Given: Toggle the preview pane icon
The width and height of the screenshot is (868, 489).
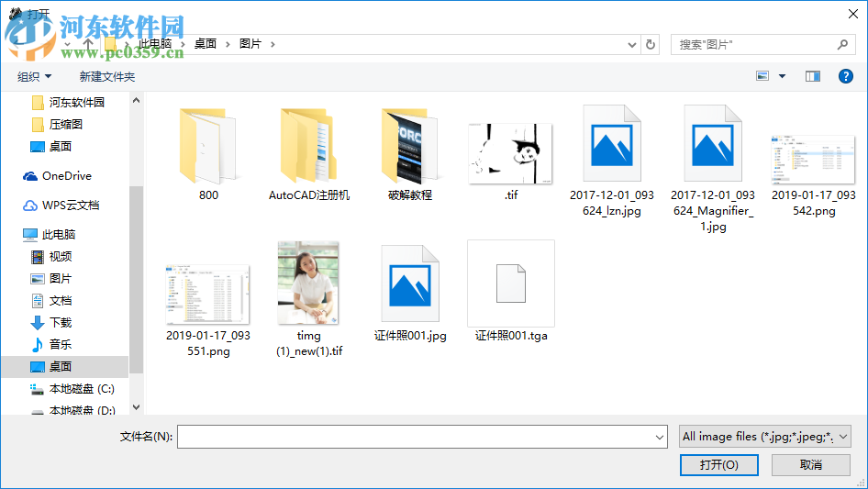Looking at the screenshot, I should click(x=813, y=76).
